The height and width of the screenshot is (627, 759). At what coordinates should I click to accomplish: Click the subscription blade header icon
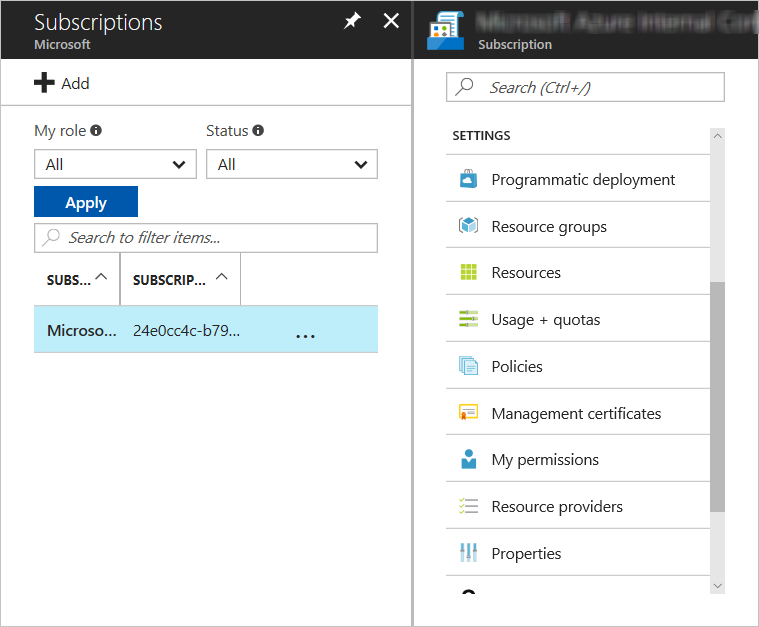click(x=445, y=31)
